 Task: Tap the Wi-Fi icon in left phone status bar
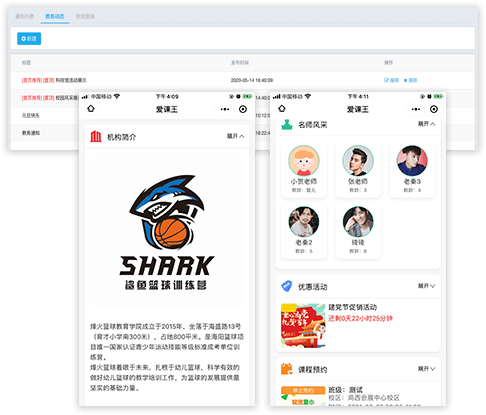[x=117, y=96]
